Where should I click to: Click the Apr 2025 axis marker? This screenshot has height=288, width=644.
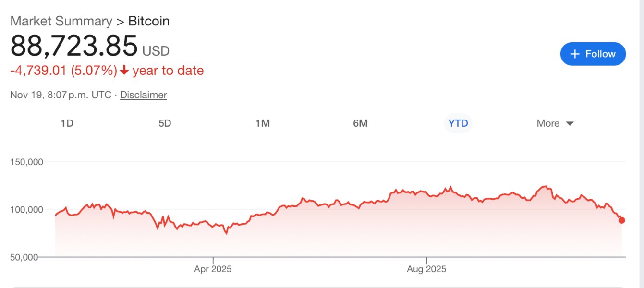pos(213,269)
